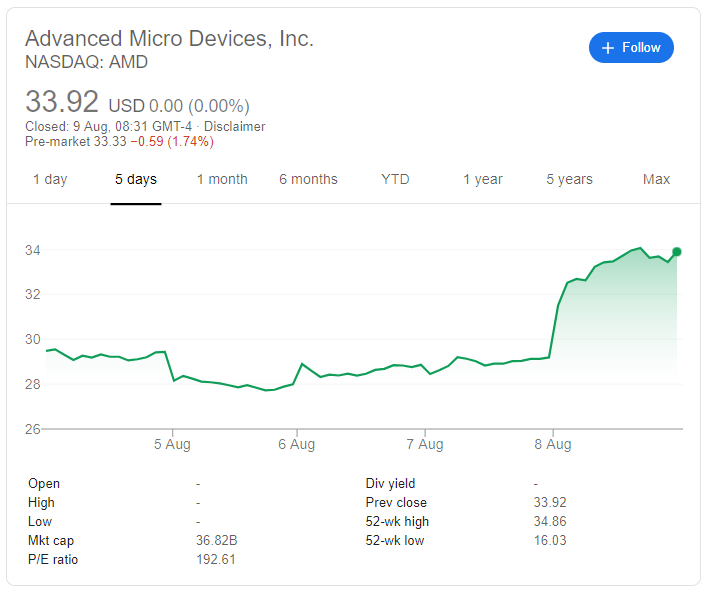Click the green endpoint dot on chart
This screenshot has width=709, height=596.
[x=676, y=252]
